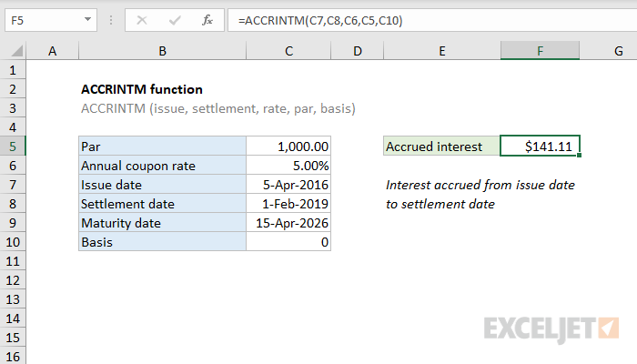Image resolution: width=637 pixels, height=364 pixels.
Task: Select the cell with date 1-Feb-2019
Action: [288, 204]
